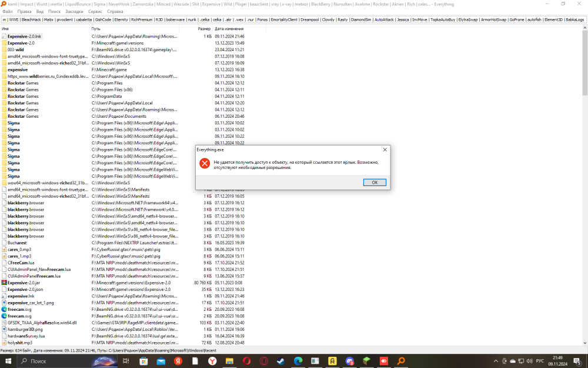Open Opera GX from the taskbar

tap(264, 361)
